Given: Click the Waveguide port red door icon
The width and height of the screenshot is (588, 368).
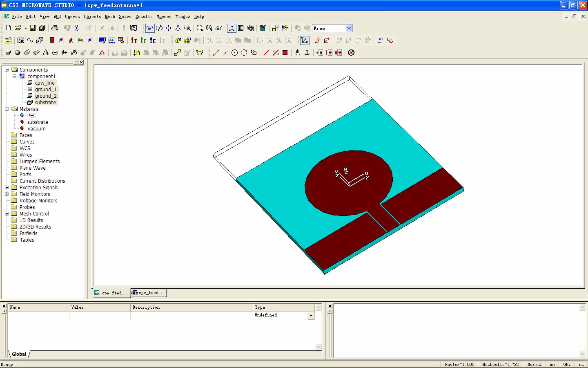Looking at the screenshot, I should pos(52,40).
